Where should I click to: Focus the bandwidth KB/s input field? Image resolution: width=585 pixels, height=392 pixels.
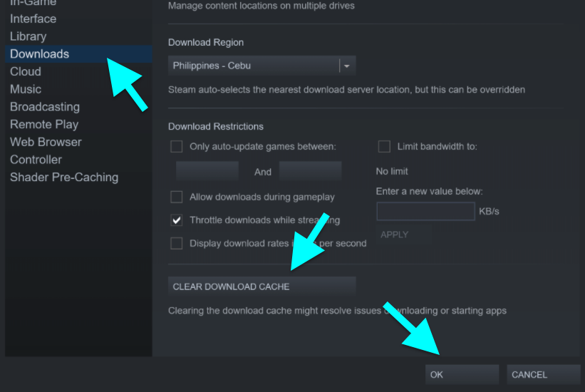tap(425, 211)
